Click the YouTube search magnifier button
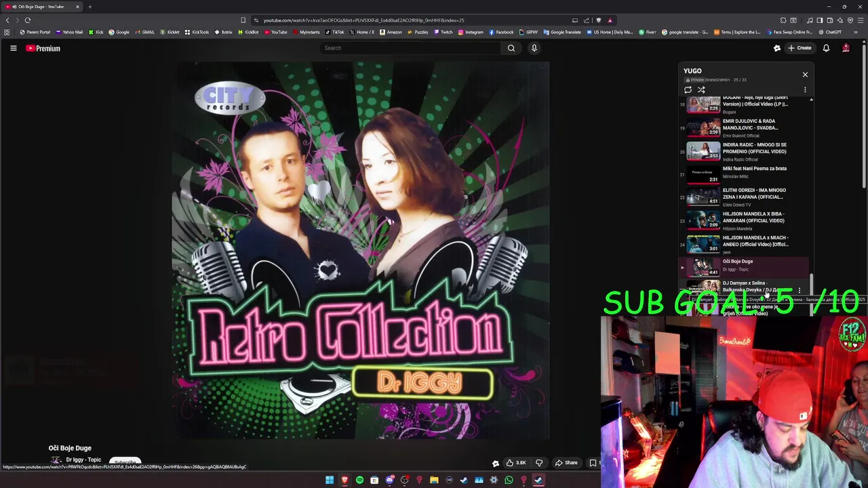The width and height of the screenshot is (868, 488). pyautogui.click(x=511, y=48)
